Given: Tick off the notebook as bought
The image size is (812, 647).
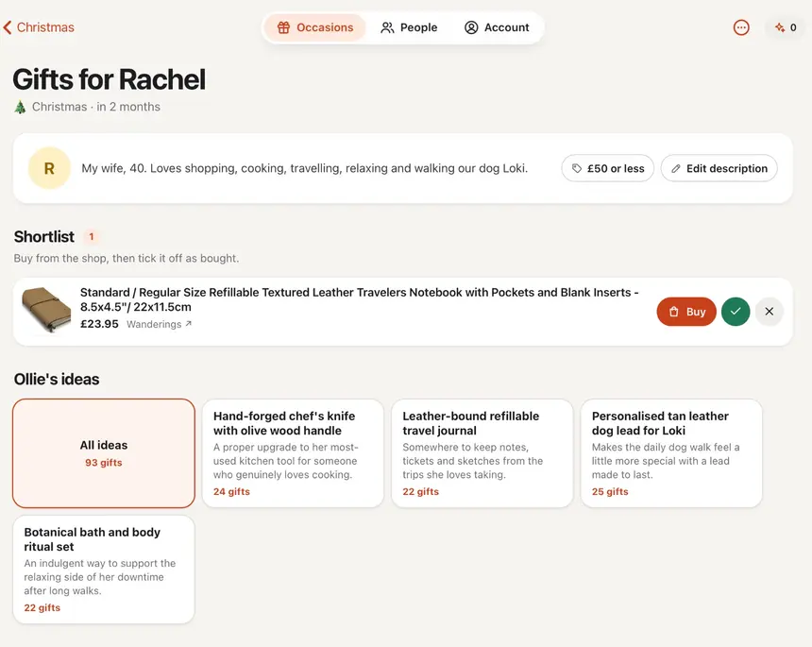Looking at the screenshot, I should click(736, 312).
